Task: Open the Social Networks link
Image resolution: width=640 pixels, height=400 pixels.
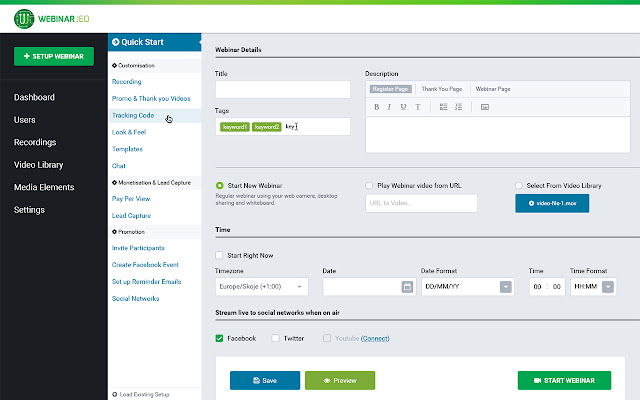Action: 136,298
